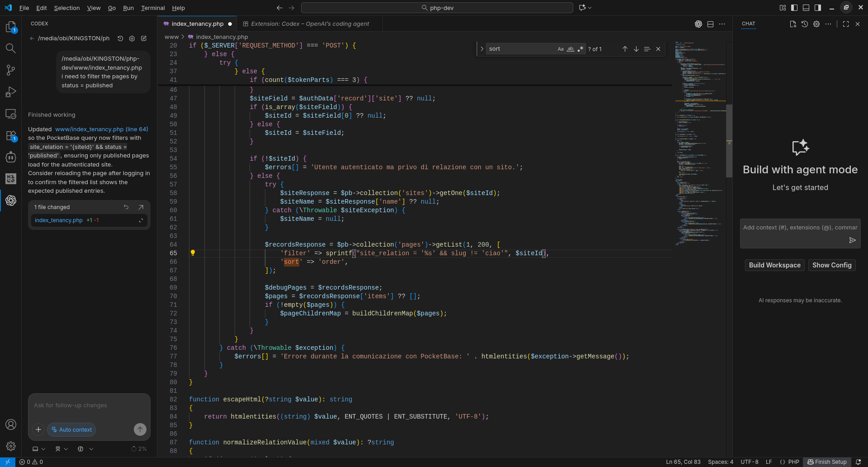Toggle Match Case in find widget
This screenshot has height=467, width=868.
561,49
